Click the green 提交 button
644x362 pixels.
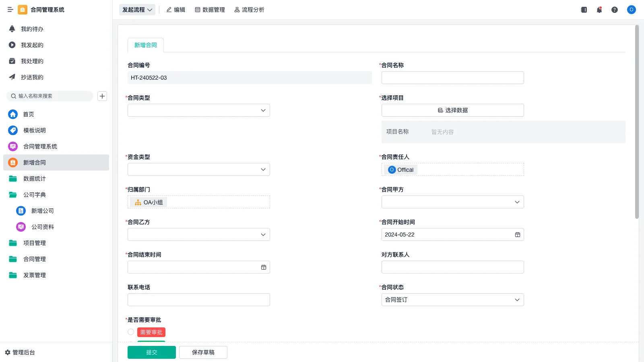(x=151, y=352)
